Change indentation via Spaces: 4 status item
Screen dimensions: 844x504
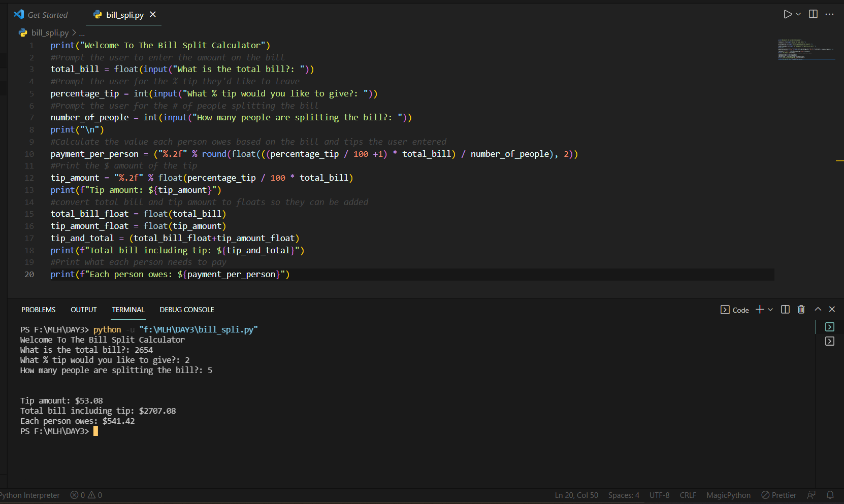pos(623,495)
